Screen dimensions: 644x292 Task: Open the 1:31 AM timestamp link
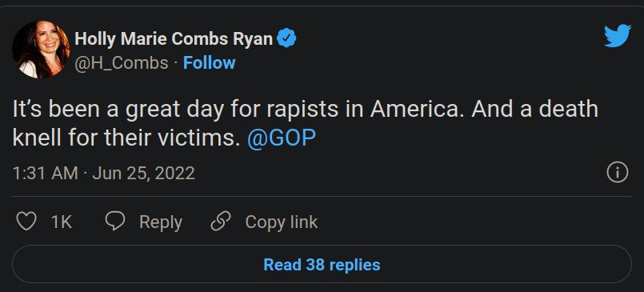click(45, 173)
